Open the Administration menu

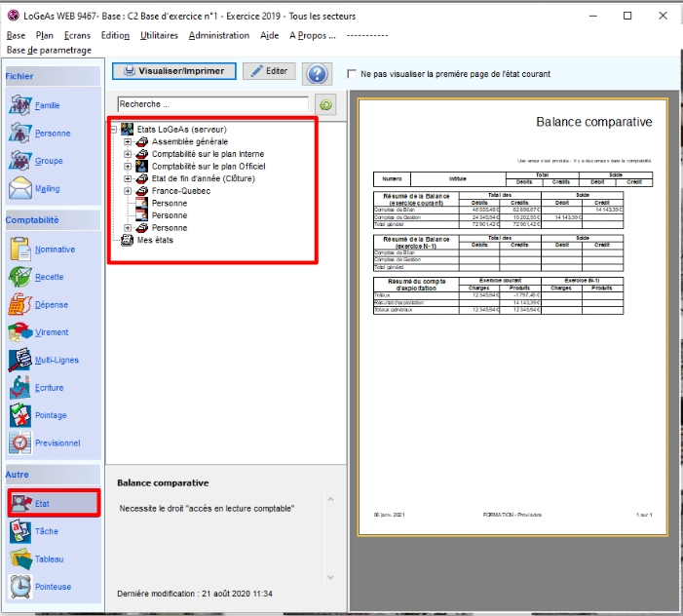click(x=218, y=35)
